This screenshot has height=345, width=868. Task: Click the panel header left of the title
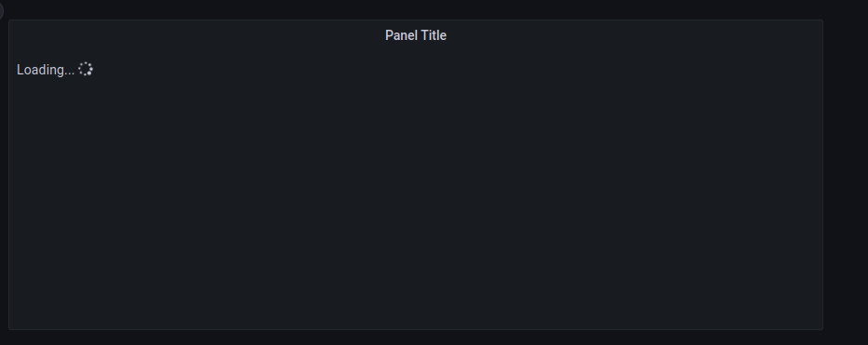[x=197, y=35]
